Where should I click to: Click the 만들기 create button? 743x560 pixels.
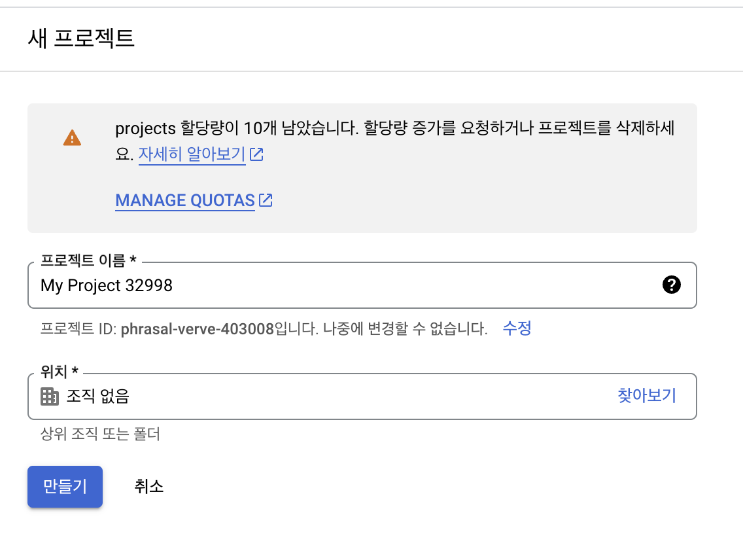pyautogui.click(x=65, y=487)
